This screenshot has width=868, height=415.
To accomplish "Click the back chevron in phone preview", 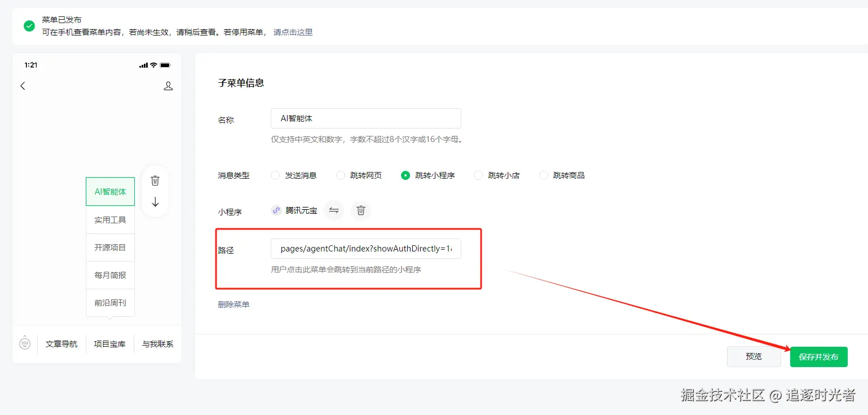I will 23,86.
